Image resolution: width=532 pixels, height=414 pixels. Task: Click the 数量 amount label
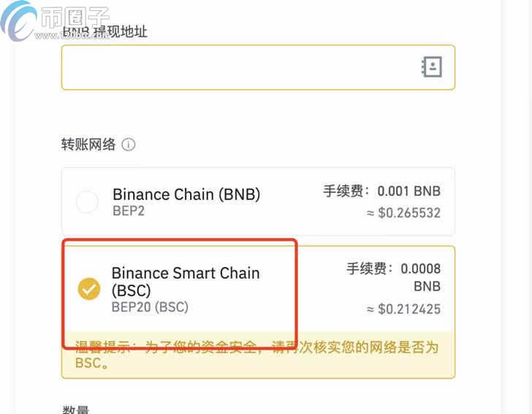(x=76, y=409)
